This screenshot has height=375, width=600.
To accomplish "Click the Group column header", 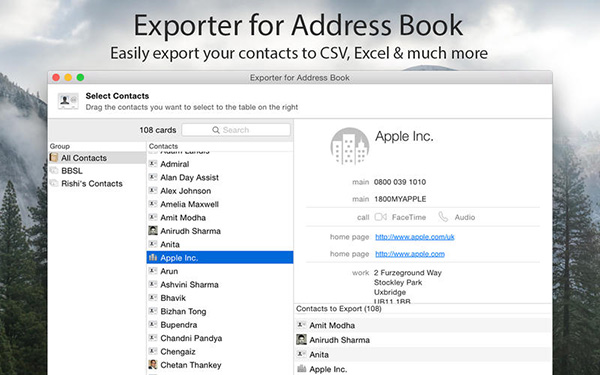I will pyautogui.click(x=60, y=146).
